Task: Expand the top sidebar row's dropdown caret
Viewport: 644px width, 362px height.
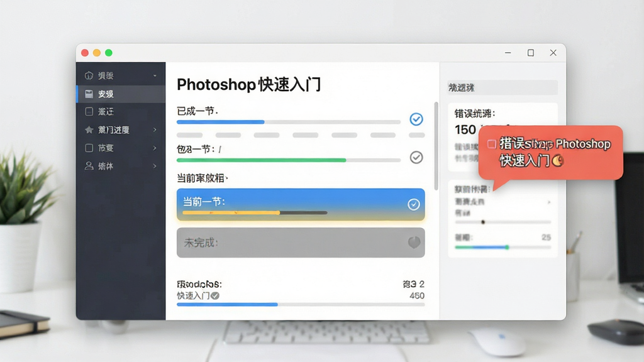Action: (x=155, y=76)
